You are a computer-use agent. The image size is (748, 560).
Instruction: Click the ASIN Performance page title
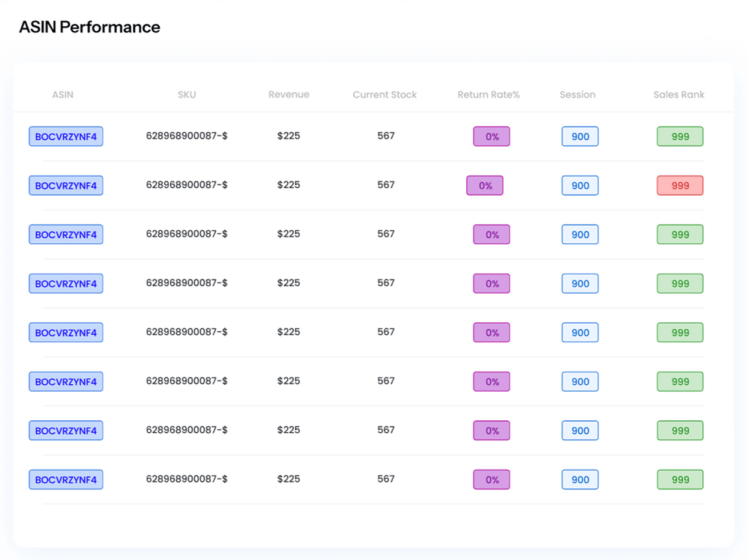90,27
